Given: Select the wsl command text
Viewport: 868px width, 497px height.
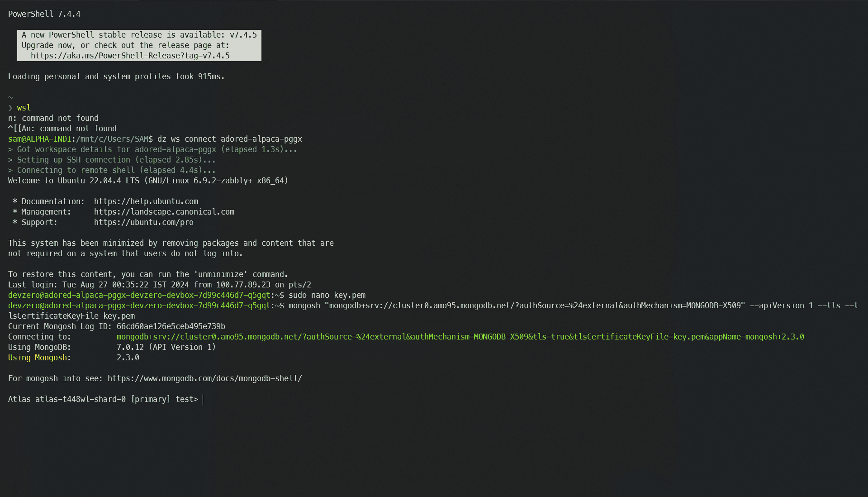Looking at the screenshot, I should point(24,107).
